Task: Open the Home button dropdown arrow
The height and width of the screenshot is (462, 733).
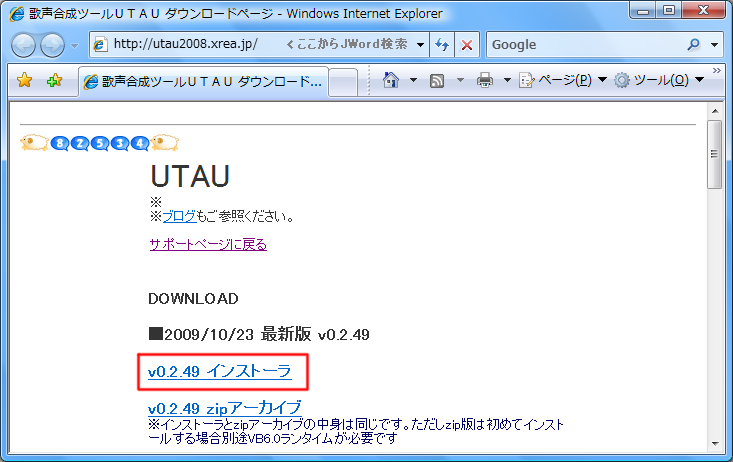Action: point(413,80)
